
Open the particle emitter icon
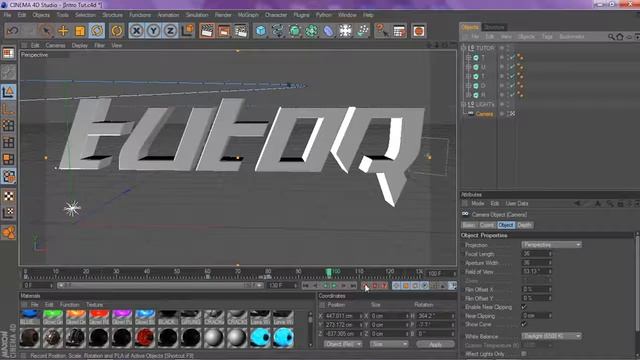pos(362,31)
